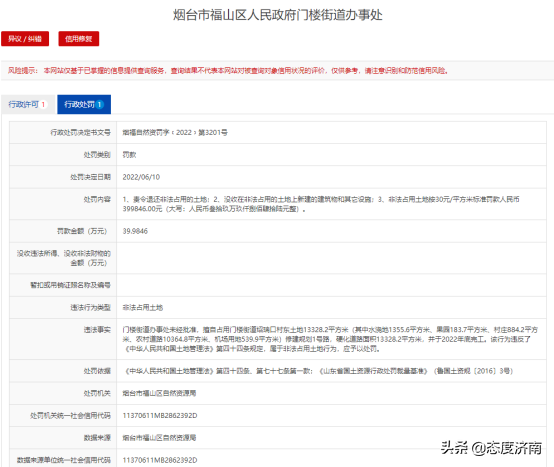Viewport: 554px width, 467px height.
Task: Click the 处罚依据 label
Action: 97,371
